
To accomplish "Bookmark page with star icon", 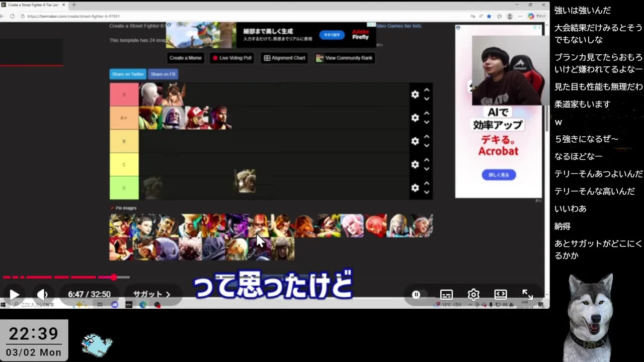I will 490,16.
